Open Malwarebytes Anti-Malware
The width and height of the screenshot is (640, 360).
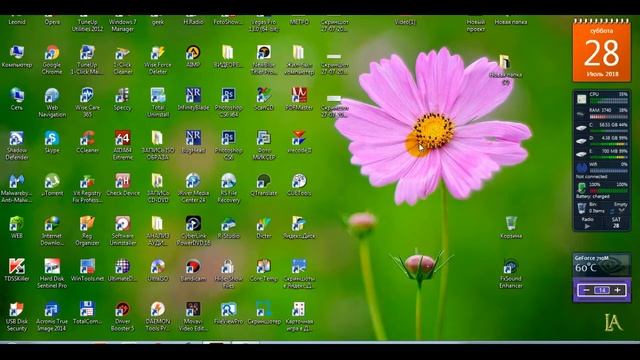pos(17,188)
